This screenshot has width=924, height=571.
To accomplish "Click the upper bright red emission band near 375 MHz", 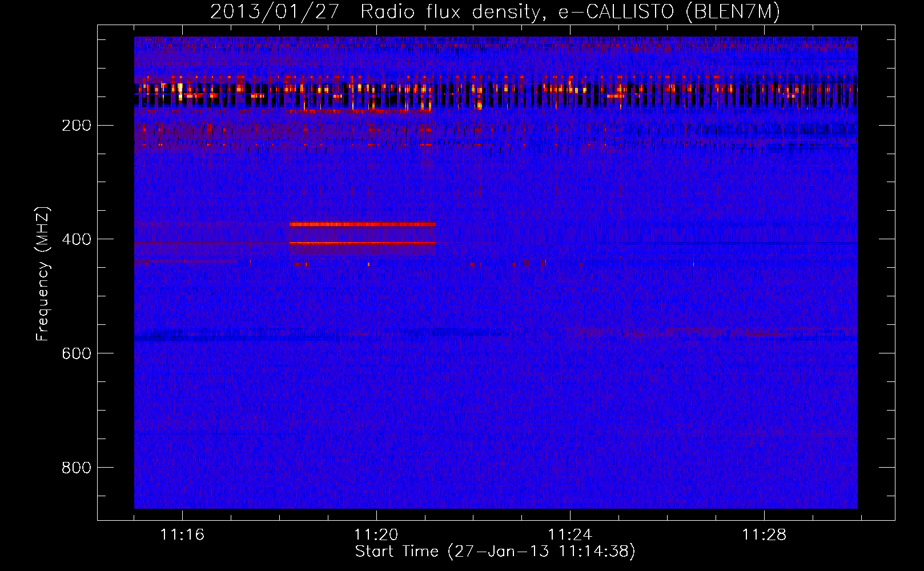I will tap(363, 224).
